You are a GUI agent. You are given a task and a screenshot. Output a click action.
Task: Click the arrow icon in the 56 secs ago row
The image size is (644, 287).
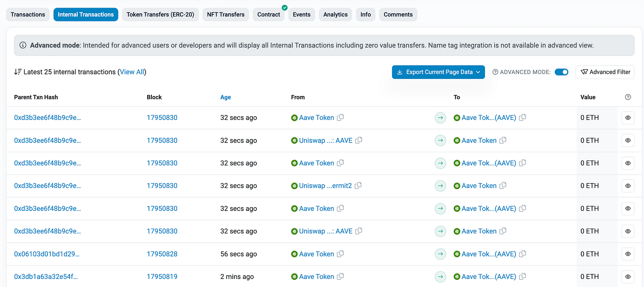(441, 254)
